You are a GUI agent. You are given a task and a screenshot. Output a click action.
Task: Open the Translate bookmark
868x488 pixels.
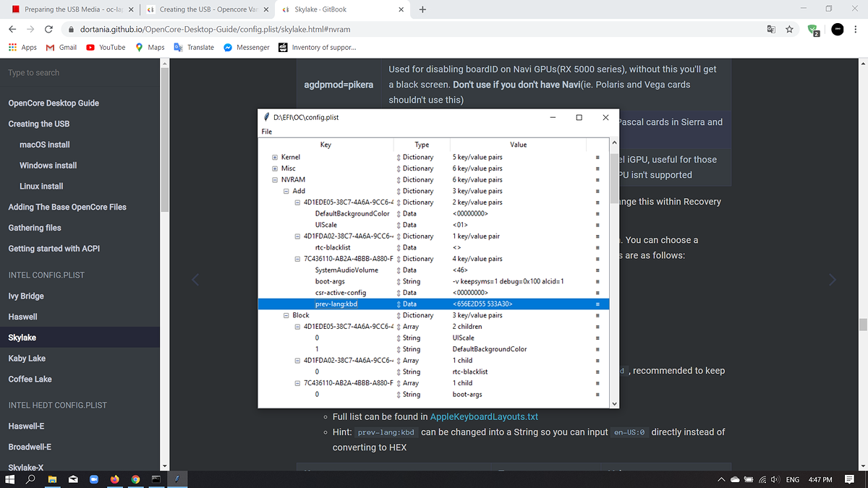pos(194,47)
